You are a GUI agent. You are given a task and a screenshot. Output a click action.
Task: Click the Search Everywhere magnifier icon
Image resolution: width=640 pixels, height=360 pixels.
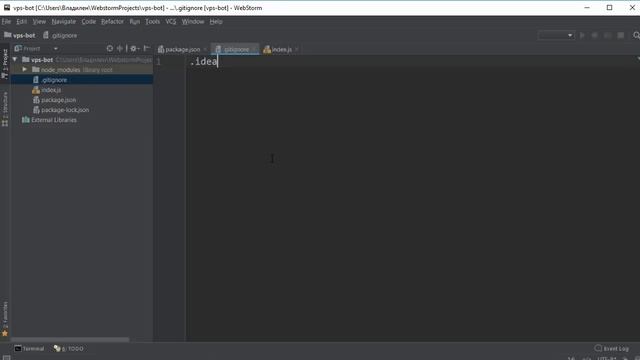coord(636,36)
